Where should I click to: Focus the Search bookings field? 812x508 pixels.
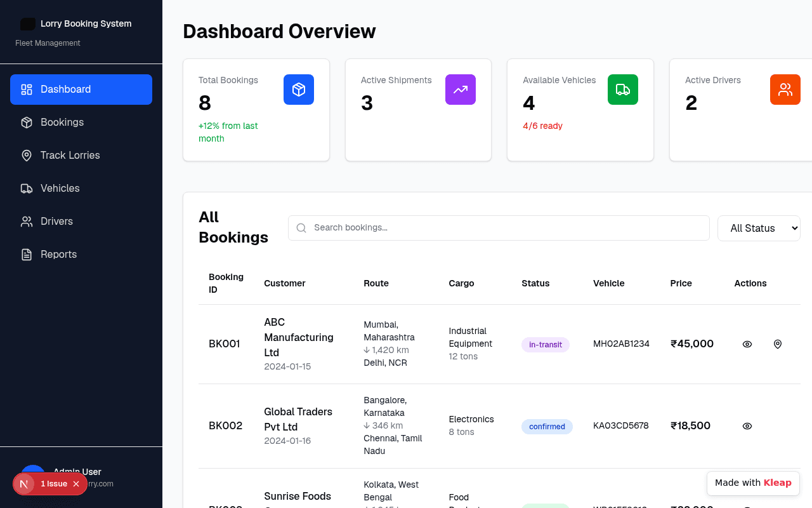[499, 228]
